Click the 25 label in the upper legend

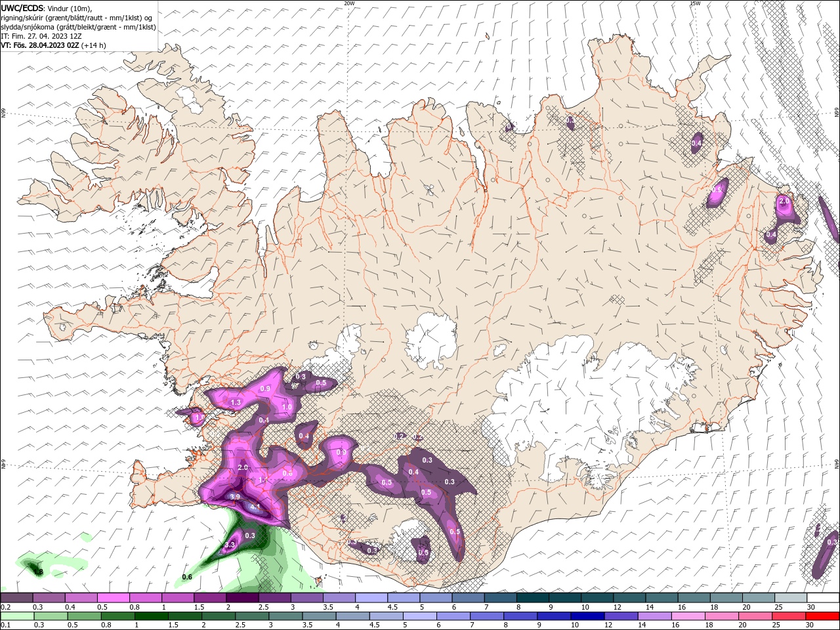point(778,607)
